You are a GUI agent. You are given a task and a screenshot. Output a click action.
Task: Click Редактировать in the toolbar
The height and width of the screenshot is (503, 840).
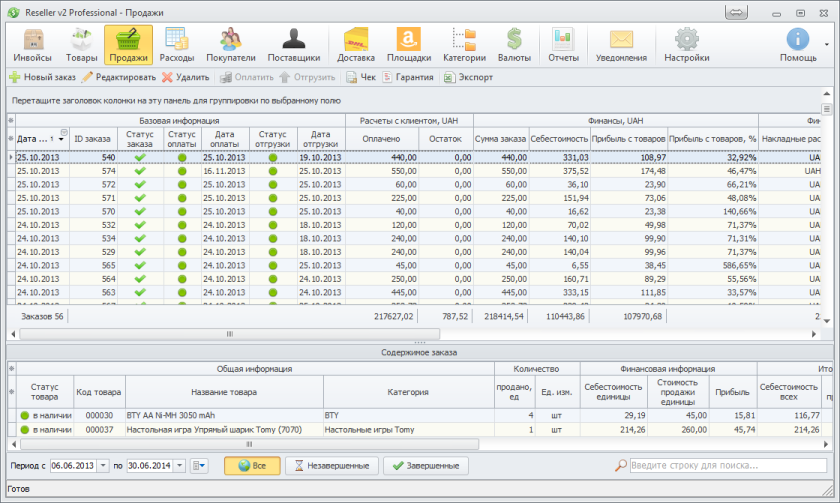pos(119,77)
